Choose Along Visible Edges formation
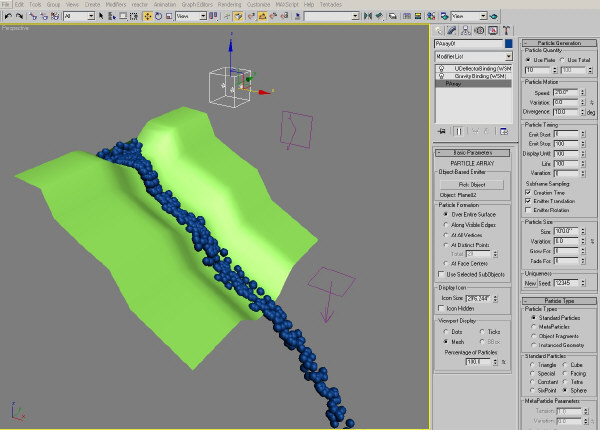 point(445,225)
